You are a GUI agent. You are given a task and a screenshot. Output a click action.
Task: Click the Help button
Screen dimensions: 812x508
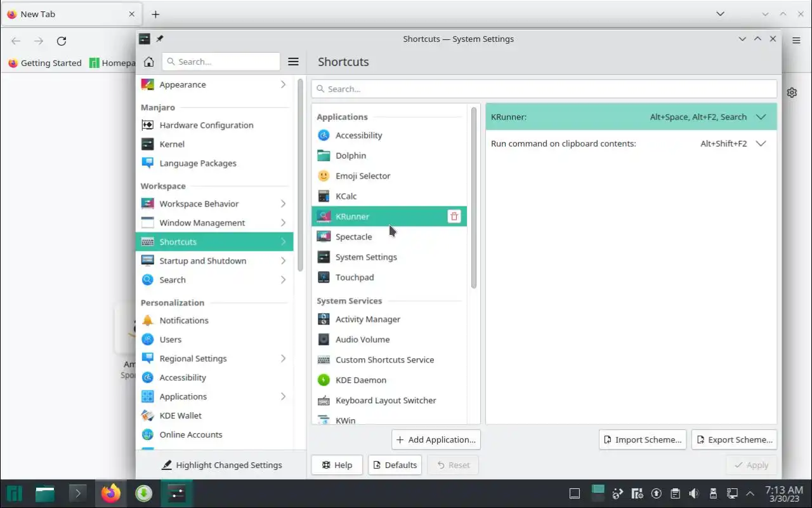tap(337, 465)
